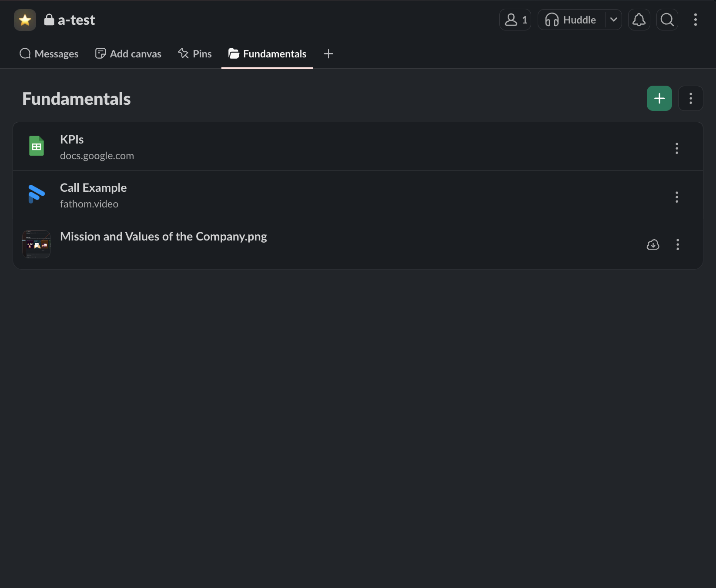Expand the Huddle options dropdown arrow

click(x=614, y=20)
